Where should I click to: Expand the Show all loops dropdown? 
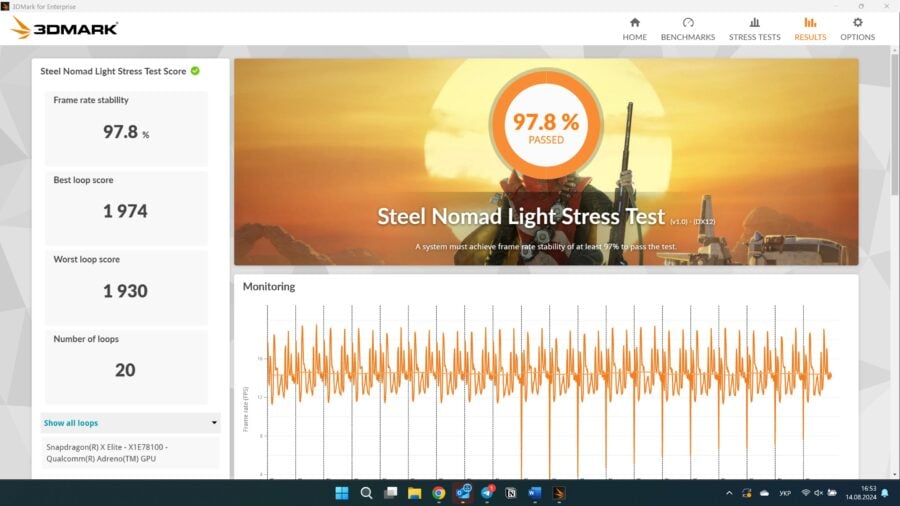pyautogui.click(x=130, y=423)
